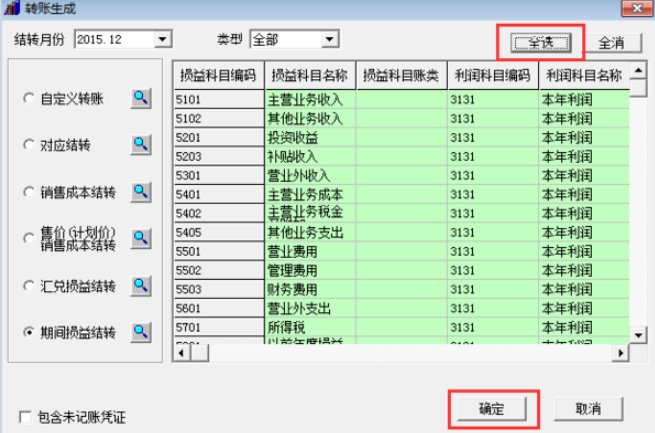Click the 营业费用 name cell
This screenshot has width=655, height=433.
coord(310,251)
